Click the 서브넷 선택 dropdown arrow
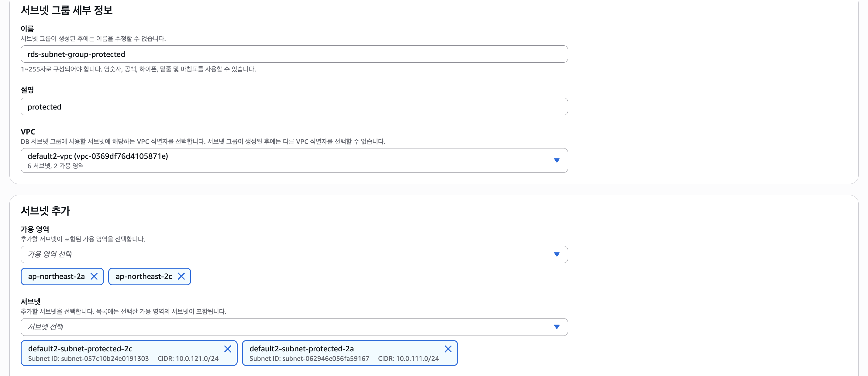This screenshot has width=868, height=376. coord(557,327)
